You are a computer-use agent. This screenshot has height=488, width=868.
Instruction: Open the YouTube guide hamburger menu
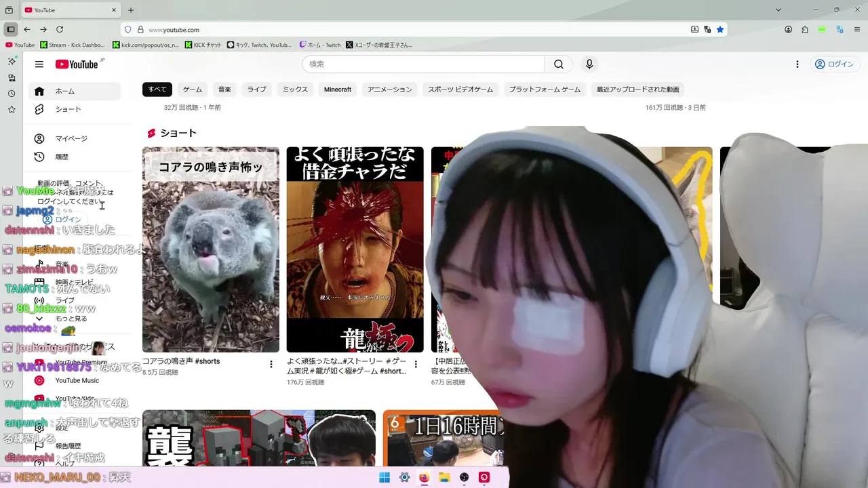click(x=39, y=64)
